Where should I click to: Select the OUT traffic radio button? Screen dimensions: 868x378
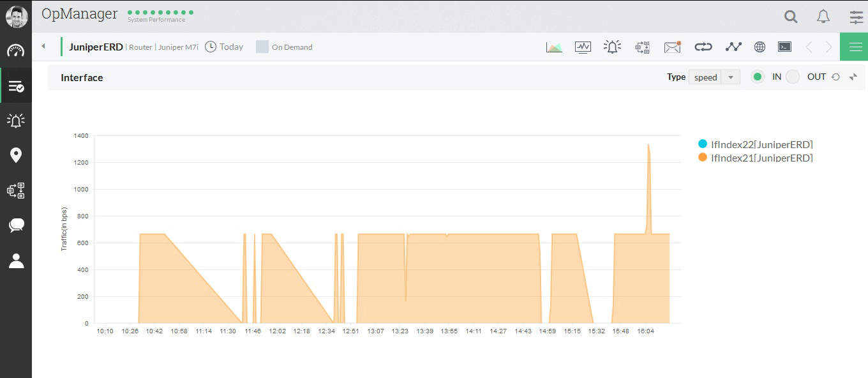click(793, 77)
